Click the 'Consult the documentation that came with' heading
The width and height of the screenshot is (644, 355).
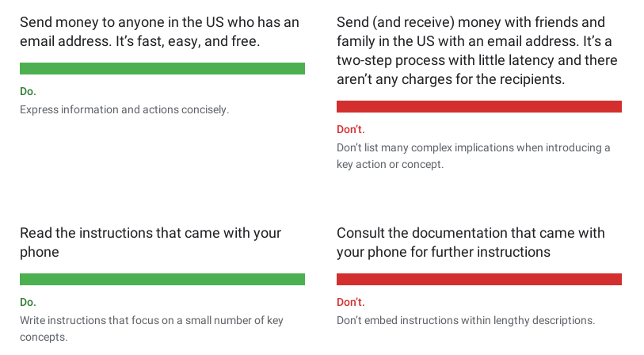click(x=471, y=242)
